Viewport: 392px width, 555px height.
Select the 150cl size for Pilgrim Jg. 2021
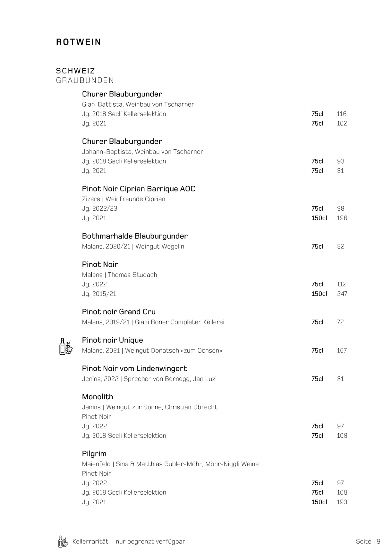(319, 502)
